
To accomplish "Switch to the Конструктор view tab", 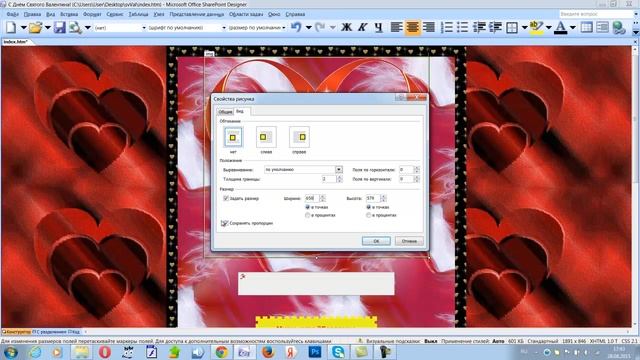I will (16, 332).
